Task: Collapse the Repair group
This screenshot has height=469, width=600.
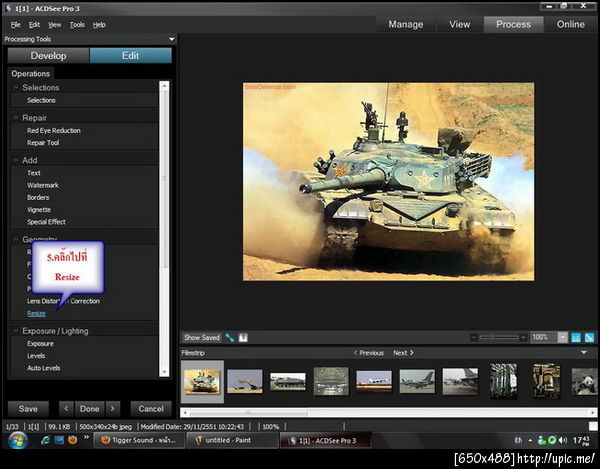Action: click(x=16, y=117)
